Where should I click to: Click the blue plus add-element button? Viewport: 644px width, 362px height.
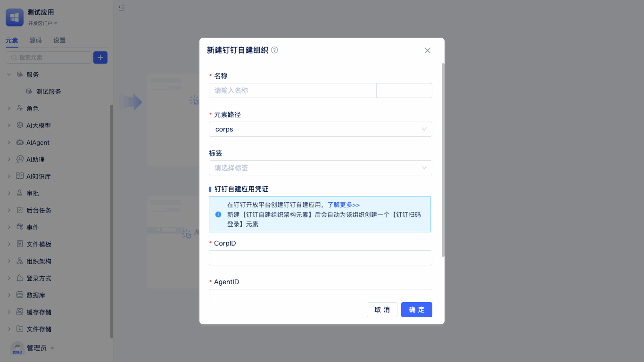pos(100,58)
